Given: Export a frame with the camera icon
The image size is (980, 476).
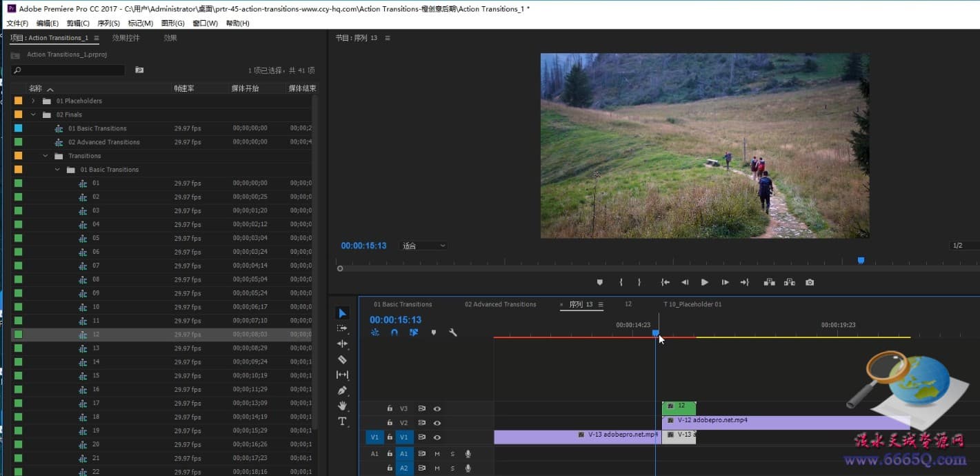Looking at the screenshot, I should [810, 282].
